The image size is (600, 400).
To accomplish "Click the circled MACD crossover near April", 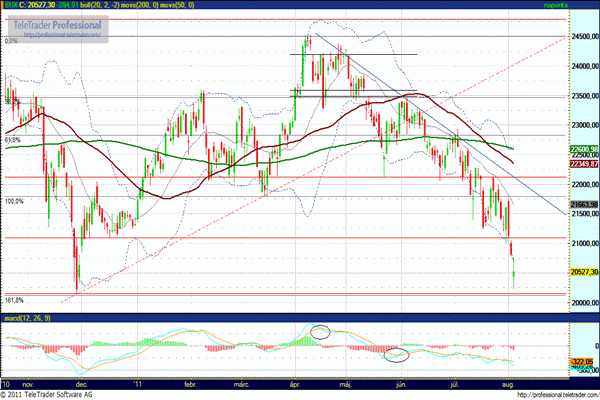I will [x=320, y=331].
